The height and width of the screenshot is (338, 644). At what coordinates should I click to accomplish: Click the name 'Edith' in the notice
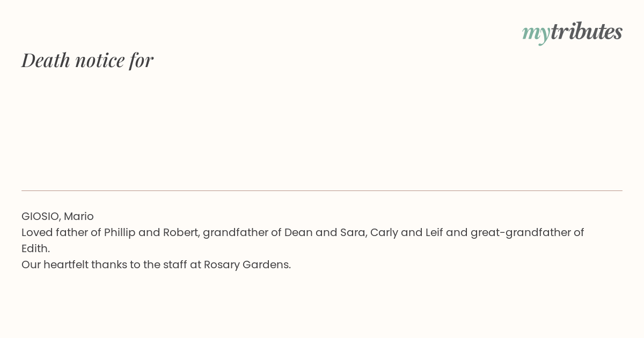pyautogui.click(x=34, y=248)
